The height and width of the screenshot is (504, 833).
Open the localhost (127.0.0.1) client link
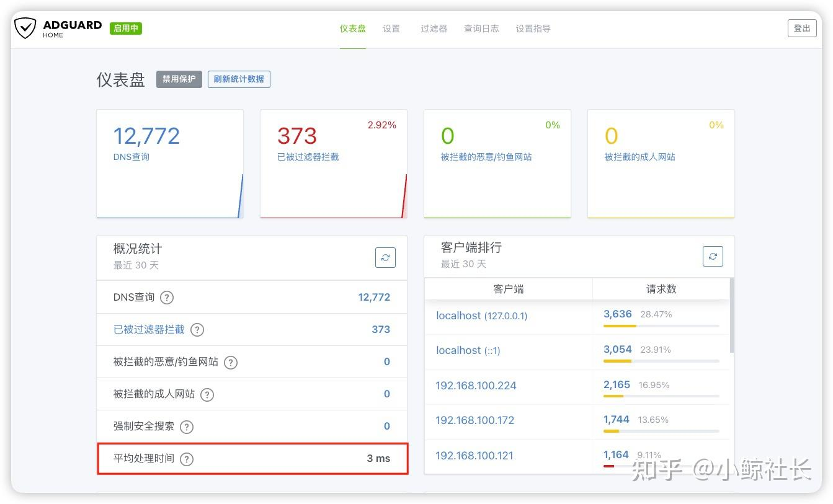(x=481, y=316)
